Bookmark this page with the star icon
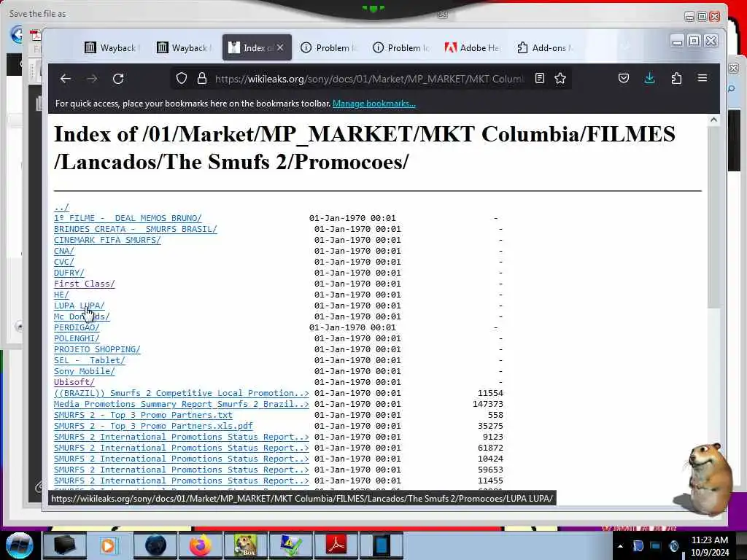Image resolution: width=747 pixels, height=560 pixels. 560,78
